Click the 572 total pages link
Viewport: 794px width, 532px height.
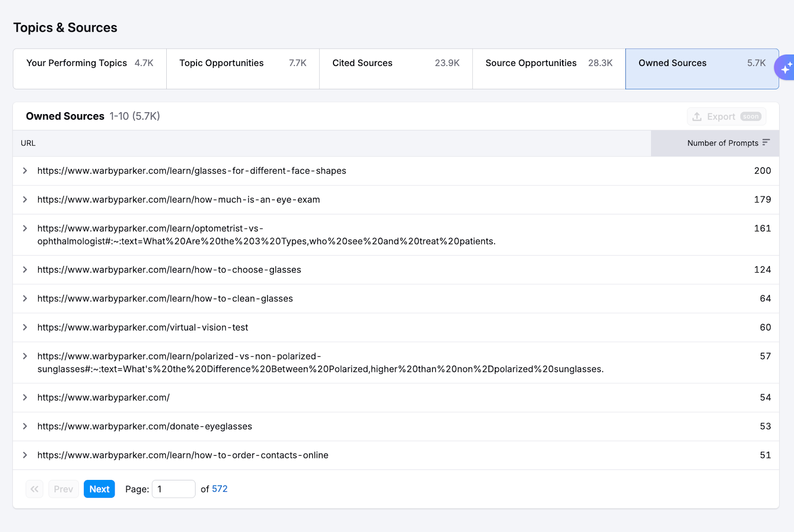pyautogui.click(x=219, y=489)
